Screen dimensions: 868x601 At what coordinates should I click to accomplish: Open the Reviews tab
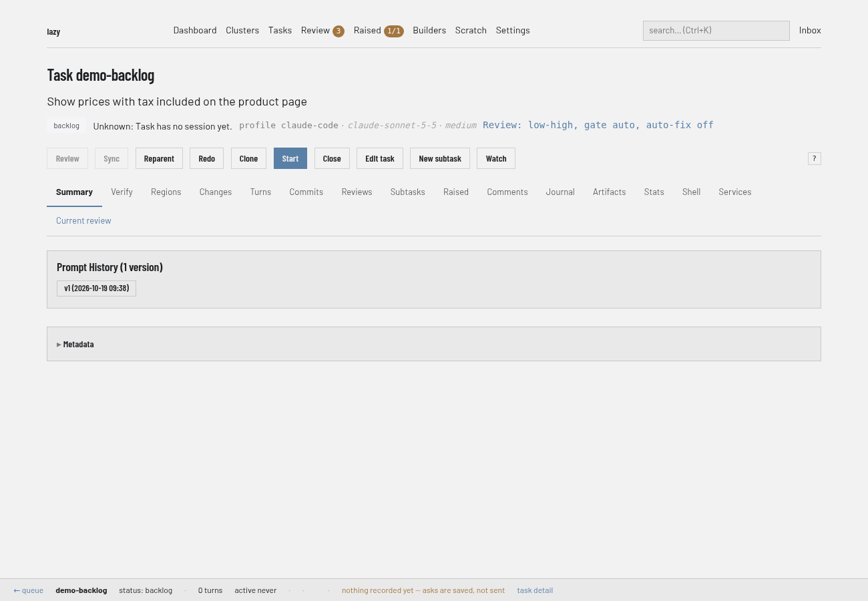[x=357, y=192]
